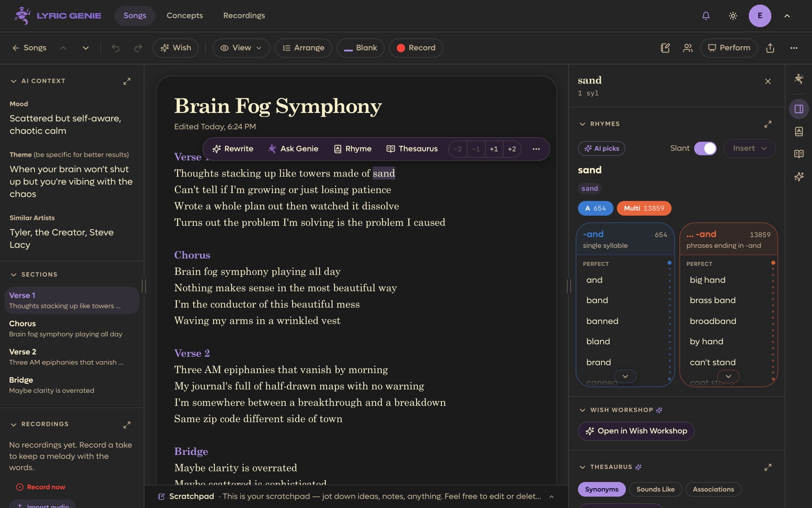Click the Record now link
Viewport: 812px width, 508px height.
41,487
